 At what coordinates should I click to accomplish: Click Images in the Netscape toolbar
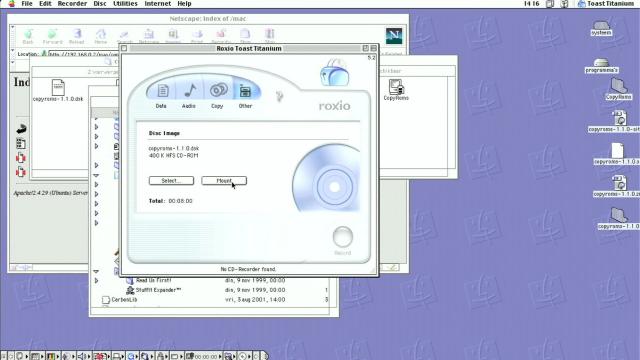pos(173,36)
